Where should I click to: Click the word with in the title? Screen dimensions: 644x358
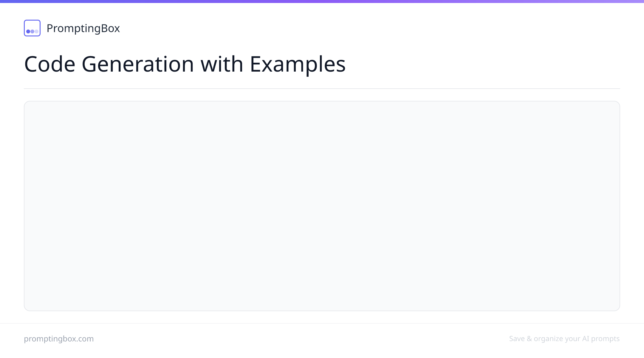[x=222, y=64]
